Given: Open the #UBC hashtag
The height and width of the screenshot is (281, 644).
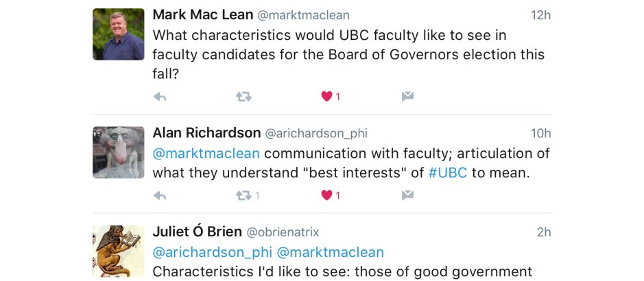Looking at the screenshot, I should (448, 172).
